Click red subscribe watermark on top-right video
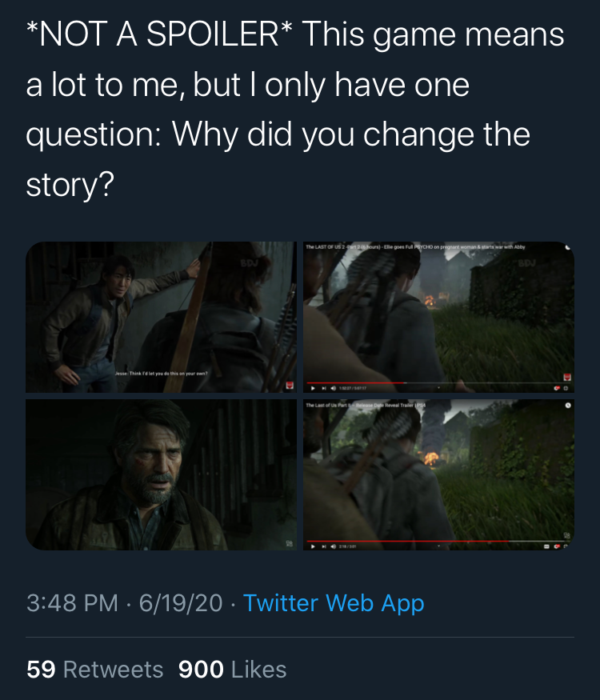600x700 pixels. tap(567, 378)
